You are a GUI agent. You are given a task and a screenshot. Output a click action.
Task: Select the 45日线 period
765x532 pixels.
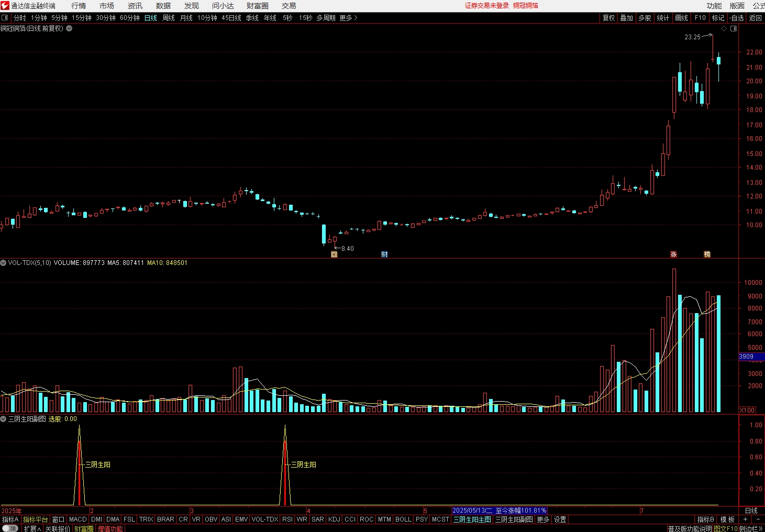pos(231,18)
